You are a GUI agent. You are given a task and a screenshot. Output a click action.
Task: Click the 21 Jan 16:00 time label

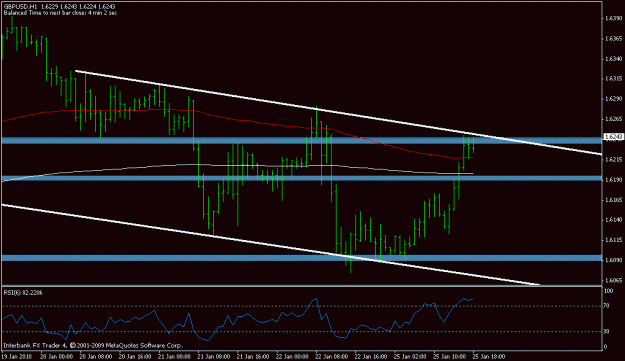[x=253, y=356]
